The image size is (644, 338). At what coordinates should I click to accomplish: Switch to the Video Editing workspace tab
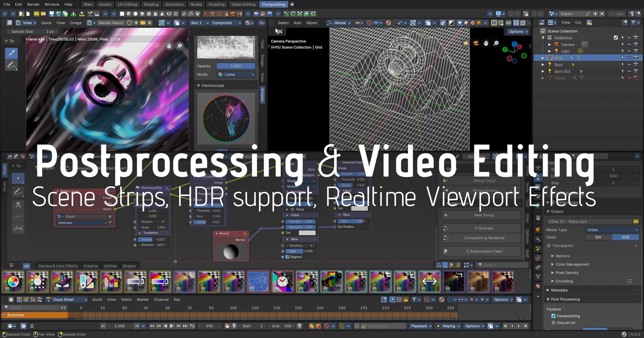(x=243, y=4)
